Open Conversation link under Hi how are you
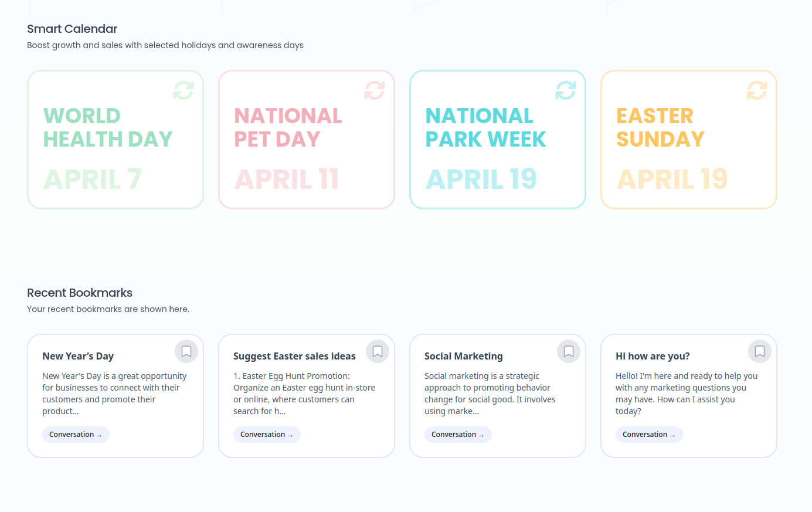Screen dimensions: 812x512 (x=649, y=435)
